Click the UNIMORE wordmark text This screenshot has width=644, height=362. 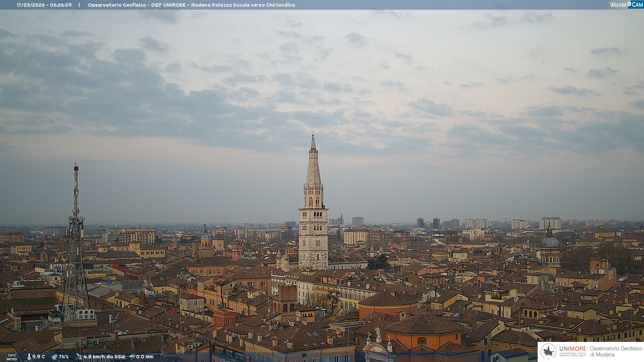[x=573, y=349]
